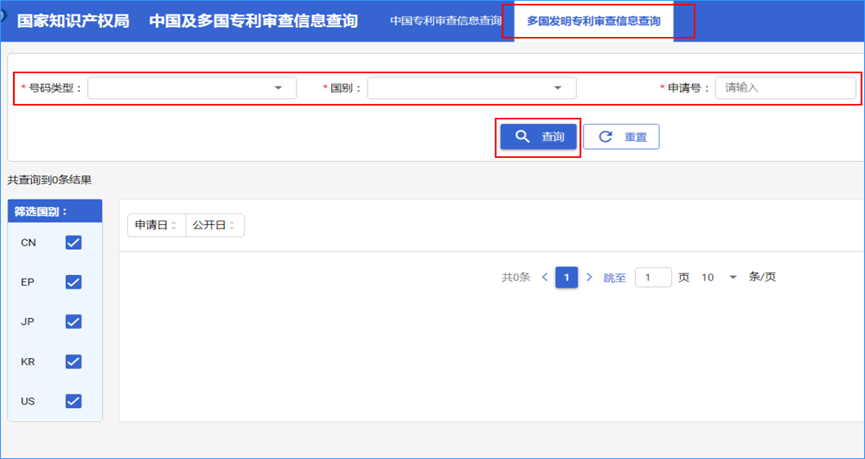Go to next page with right chevron
Image resolution: width=865 pixels, height=459 pixels.
589,277
